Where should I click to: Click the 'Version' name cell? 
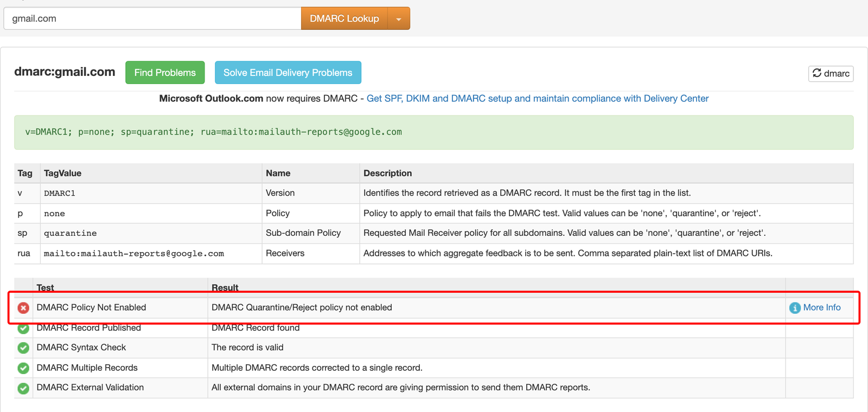(x=311, y=194)
